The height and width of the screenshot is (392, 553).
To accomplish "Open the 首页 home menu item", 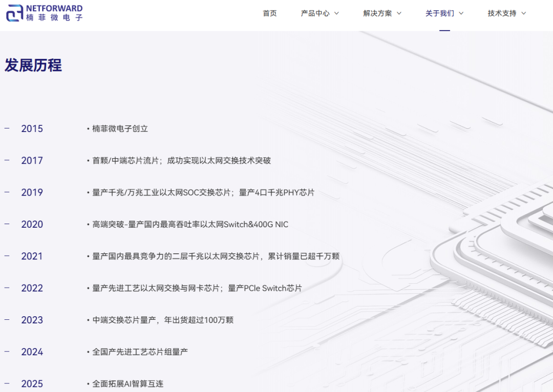I will coord(269,13).
